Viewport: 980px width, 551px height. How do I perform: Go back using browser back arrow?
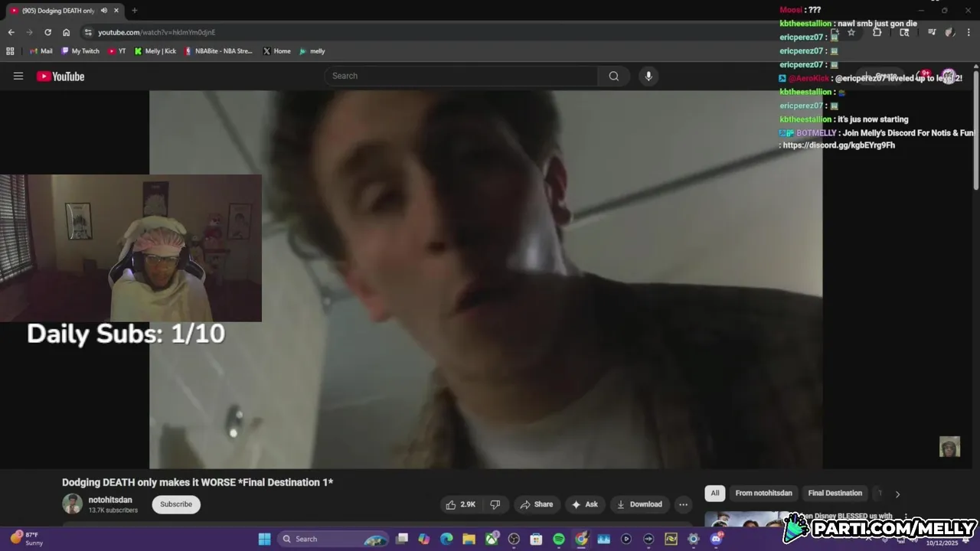[11, 32]
